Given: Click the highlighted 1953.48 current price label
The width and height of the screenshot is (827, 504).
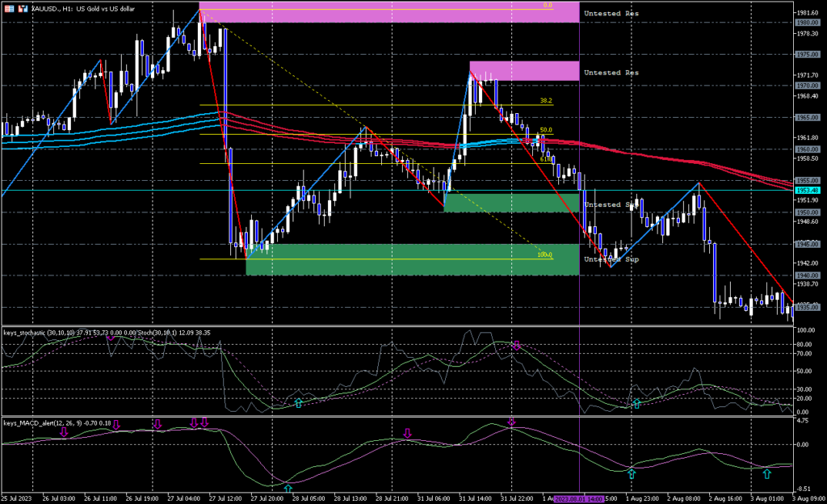Looking at the screenshot, I should [x=808, y=190].
